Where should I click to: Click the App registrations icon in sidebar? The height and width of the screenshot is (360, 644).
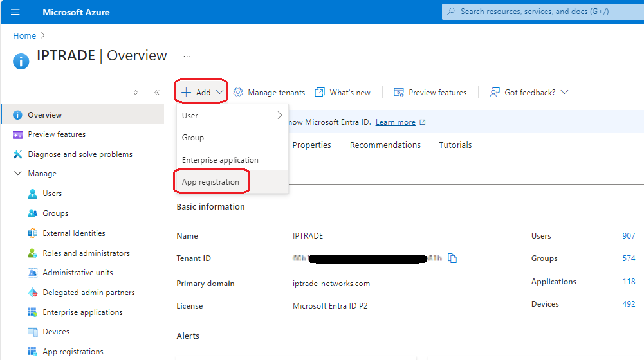pyautogui.click(x=32, y=352)
